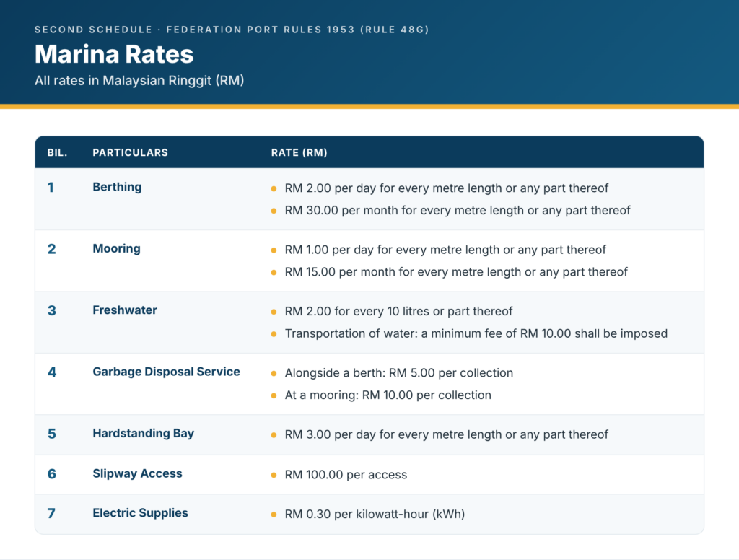Image resolution: width=739 pixels, height=560 pixels.
Task: Click the PARTICULARS column header
Action: (x=130, y=153)
